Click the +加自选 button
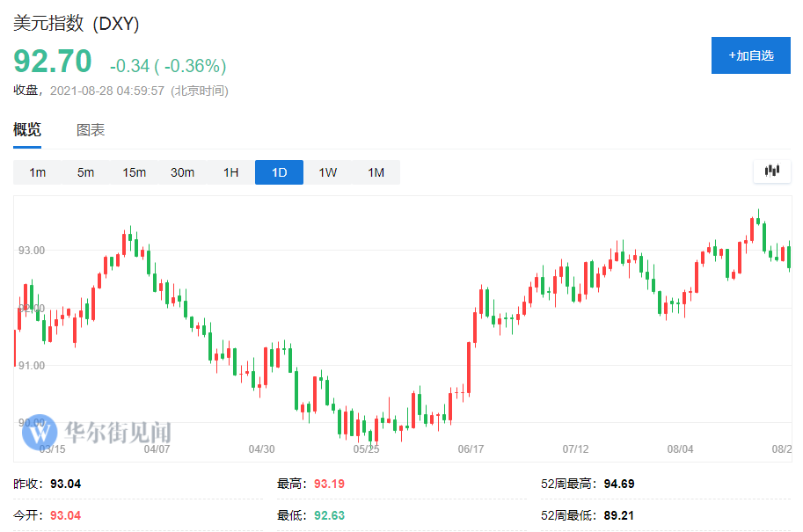803x532 pixels. [750, 55]
